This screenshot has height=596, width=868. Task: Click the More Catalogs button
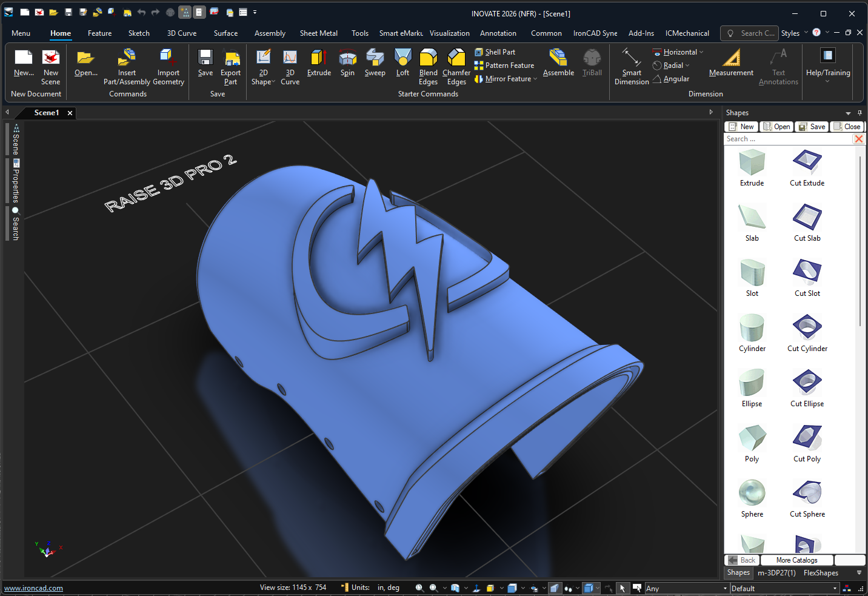(796, 560)
